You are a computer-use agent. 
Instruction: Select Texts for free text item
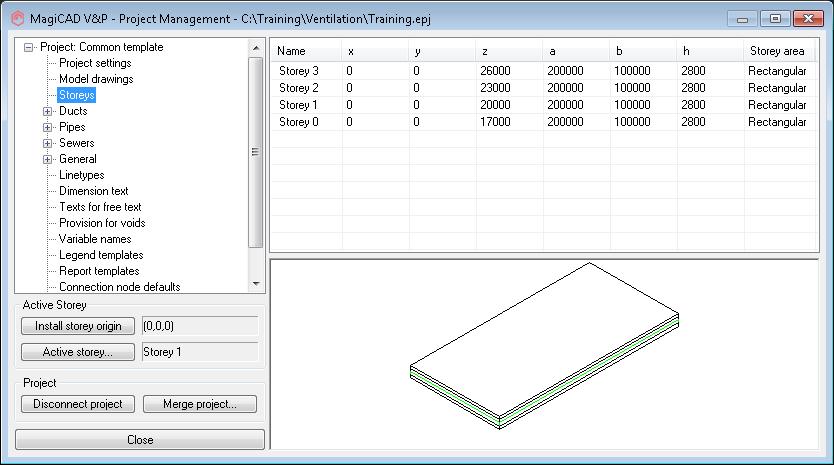(100, 206)
